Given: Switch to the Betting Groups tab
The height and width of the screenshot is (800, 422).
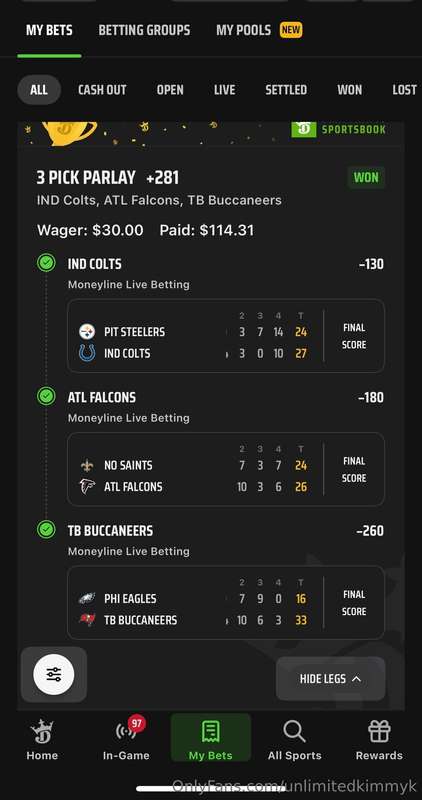Looking at the screenshot, I should tap(144, 30).
